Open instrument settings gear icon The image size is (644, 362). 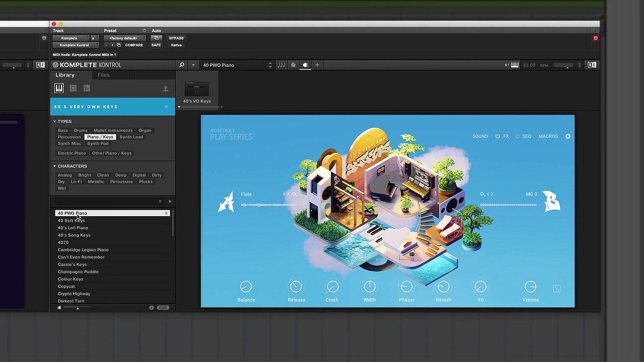(x=568, y=136)
